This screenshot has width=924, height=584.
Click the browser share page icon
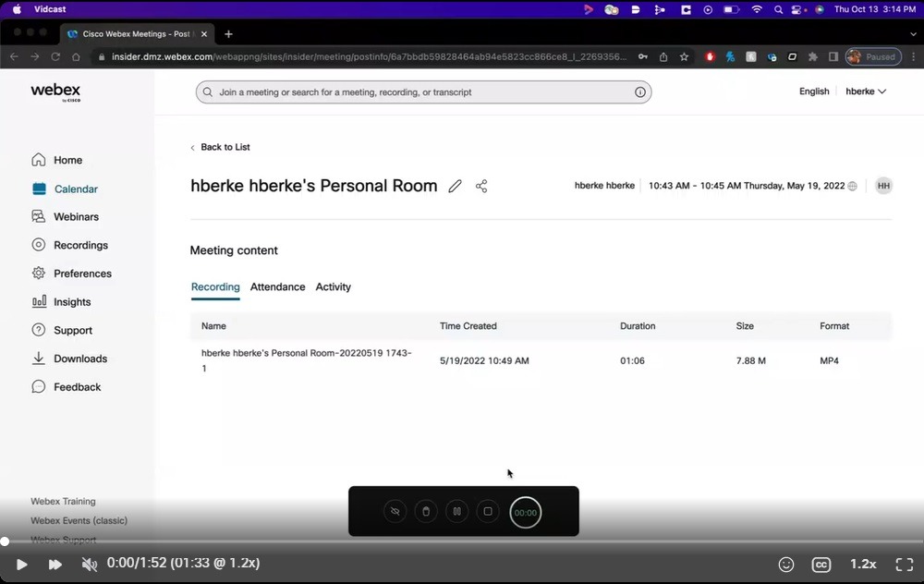pyautogui.click(x=663, y=57)
